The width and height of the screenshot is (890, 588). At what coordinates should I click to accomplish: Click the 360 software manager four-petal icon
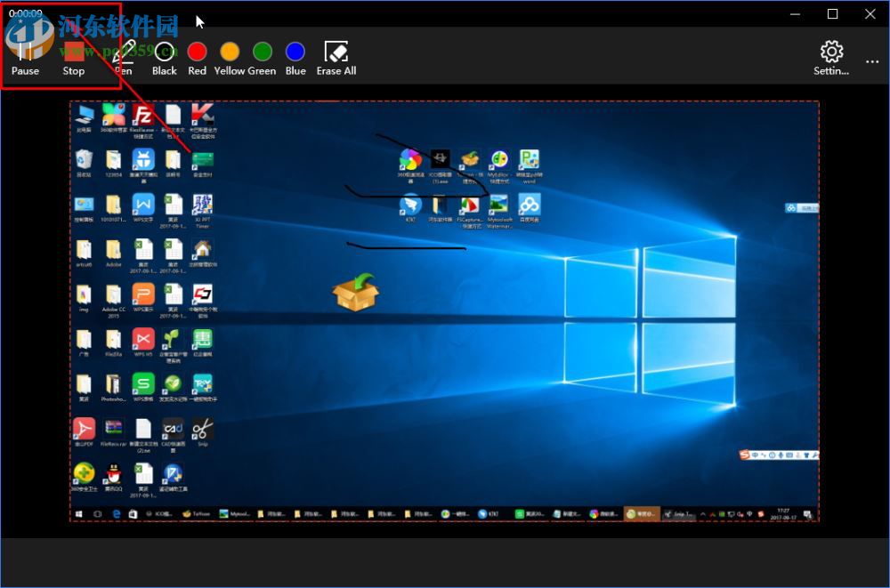tap(114, 118)
